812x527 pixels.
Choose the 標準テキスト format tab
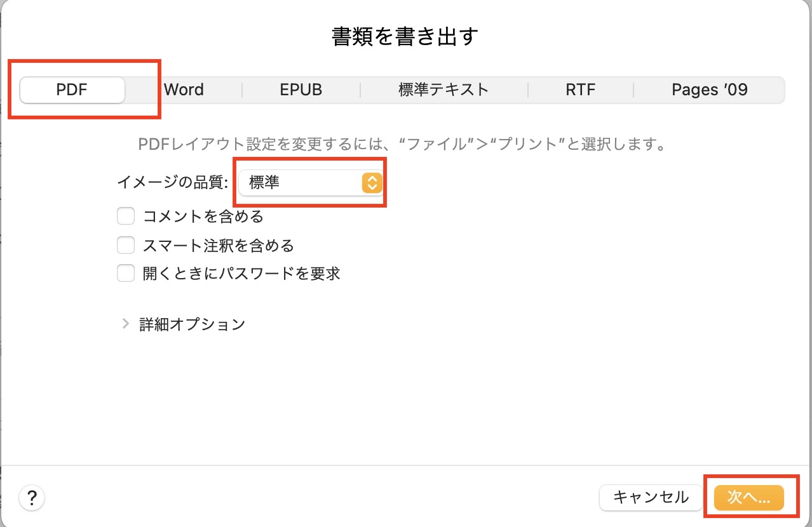point(443,90)
